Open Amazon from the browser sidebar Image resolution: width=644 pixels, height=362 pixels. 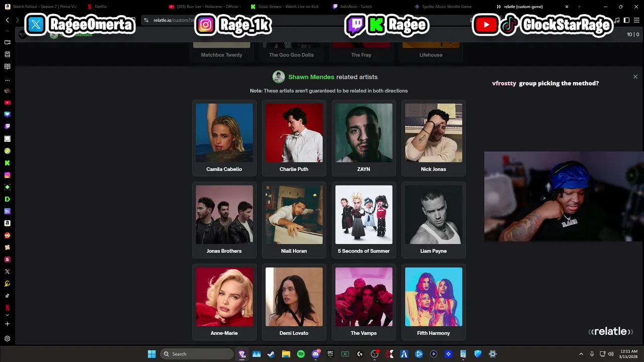(7, 223)
